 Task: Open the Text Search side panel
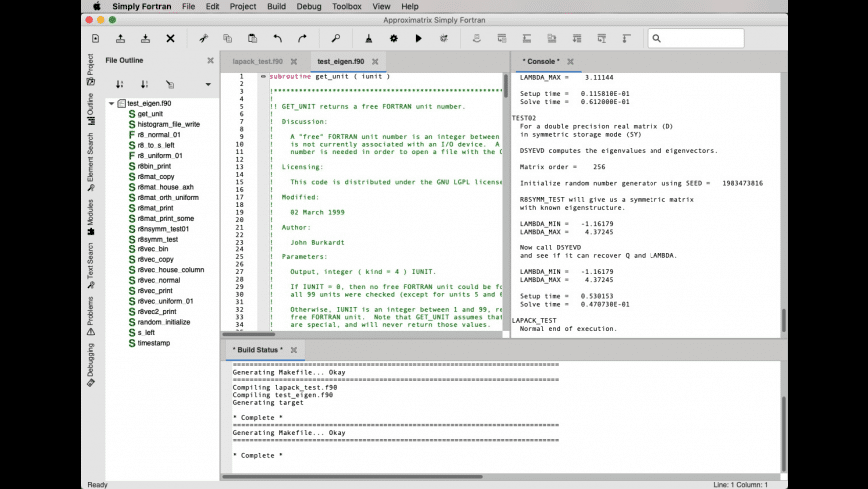pyautogui.click(x=90, y=261)
